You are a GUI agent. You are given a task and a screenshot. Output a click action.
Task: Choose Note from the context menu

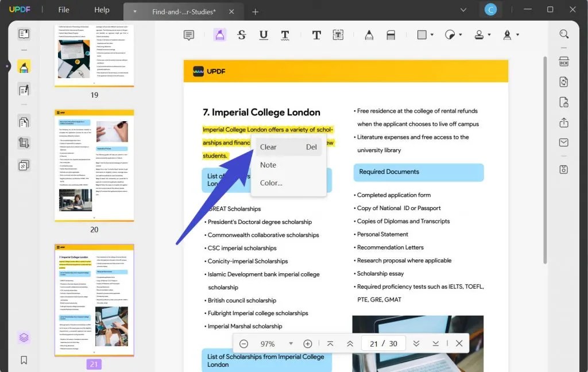pos(268,165)
